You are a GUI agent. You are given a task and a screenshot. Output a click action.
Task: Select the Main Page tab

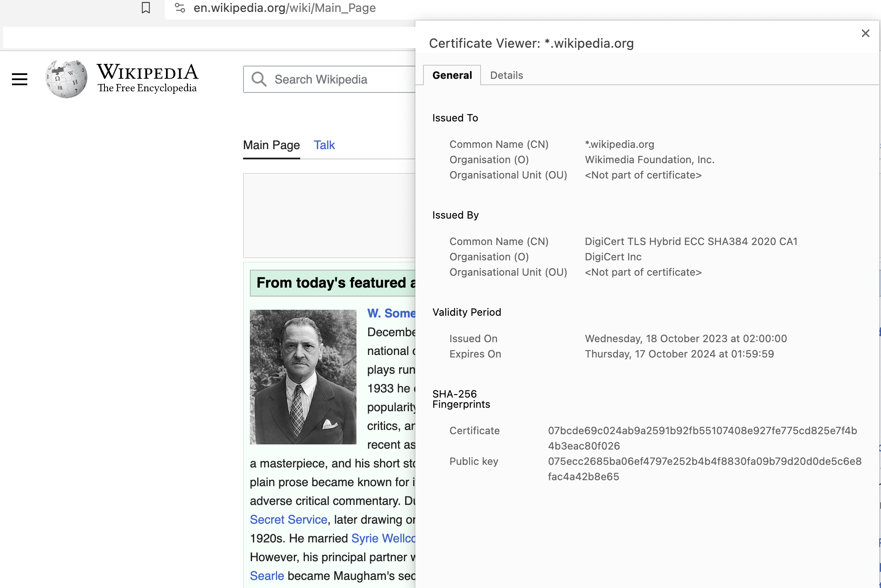(x=272, y=145)
